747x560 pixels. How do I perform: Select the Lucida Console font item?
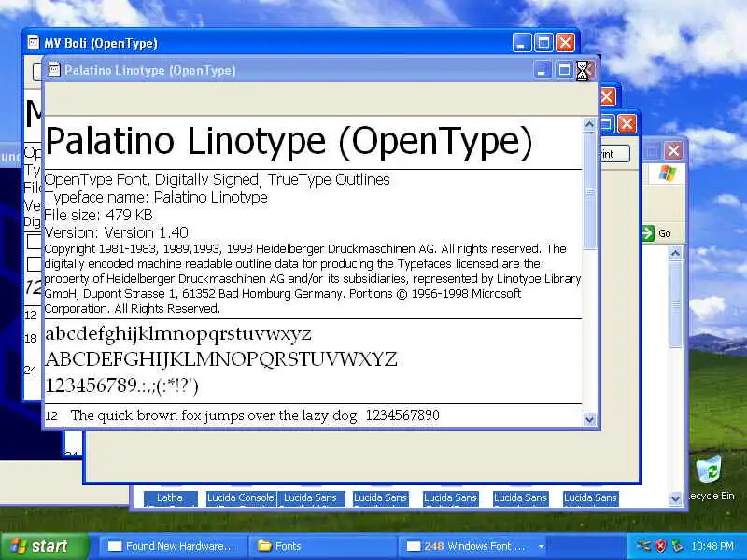pos(241,497)
